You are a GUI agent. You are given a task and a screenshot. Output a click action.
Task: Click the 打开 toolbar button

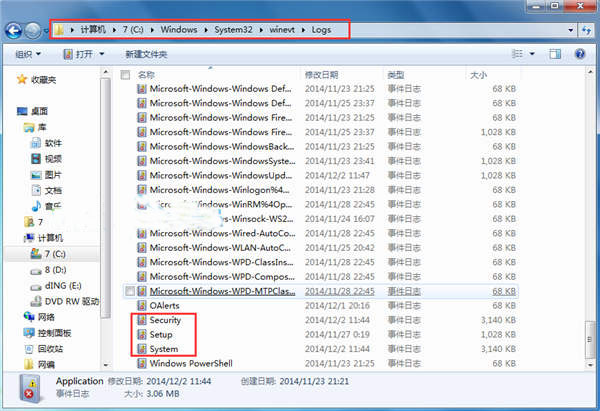point(79,54)
